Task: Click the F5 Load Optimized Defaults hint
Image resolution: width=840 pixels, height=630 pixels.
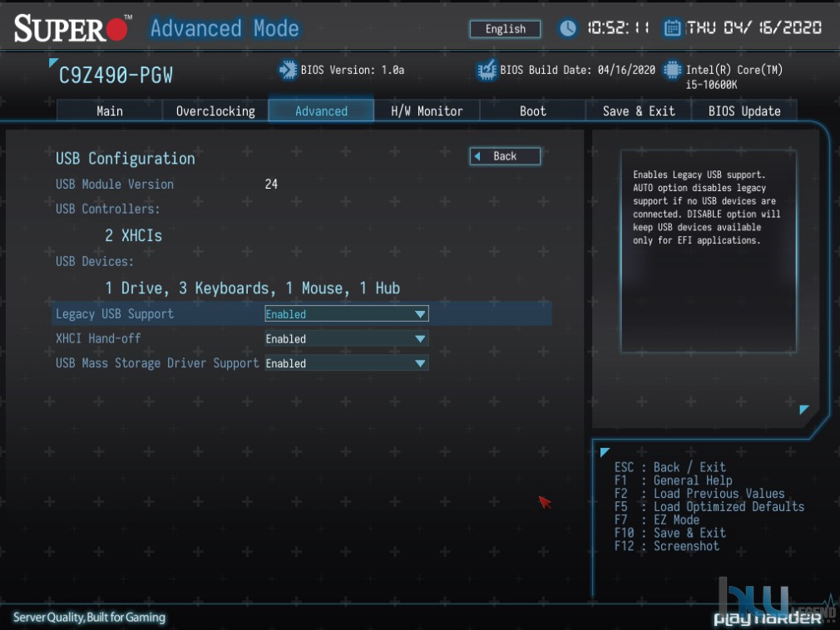Action: click(709, 507)
